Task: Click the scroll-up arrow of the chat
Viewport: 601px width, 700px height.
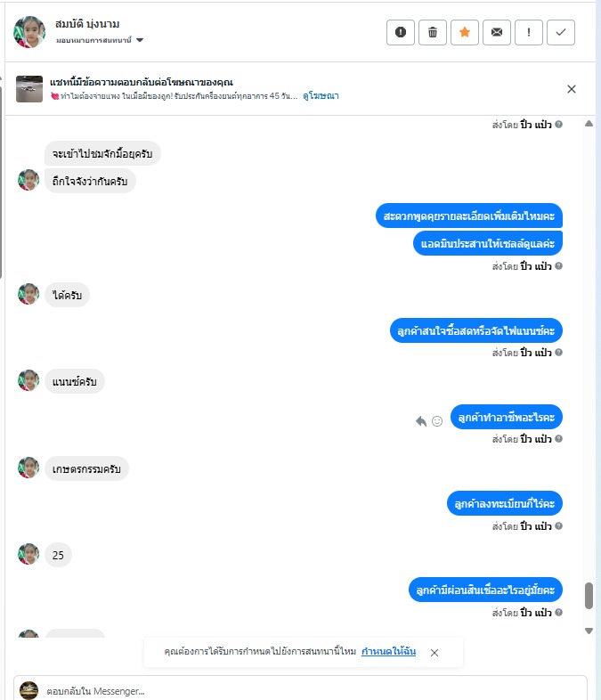Action: click(589, 124)
